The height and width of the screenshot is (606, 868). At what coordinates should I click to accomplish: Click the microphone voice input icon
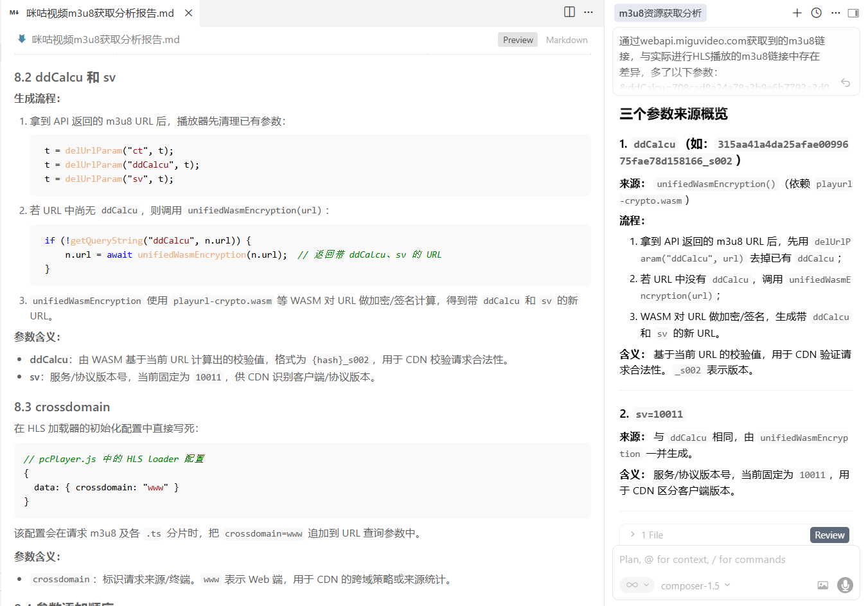pos(846,585)
